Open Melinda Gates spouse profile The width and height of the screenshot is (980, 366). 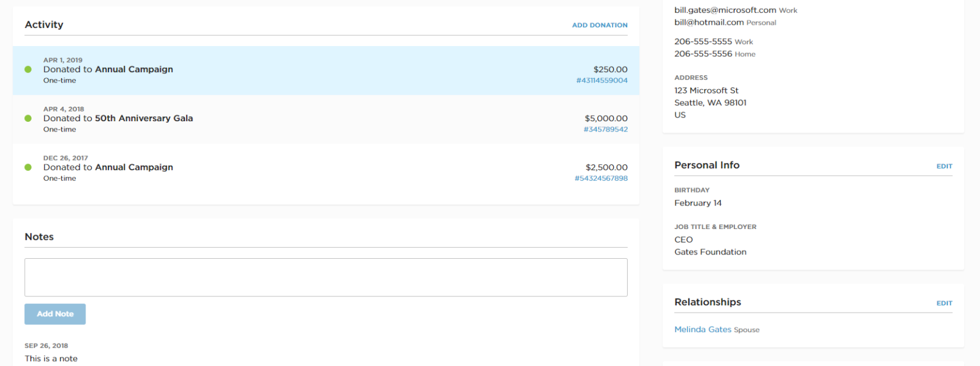pyautogui.click(x=702, y=330)
